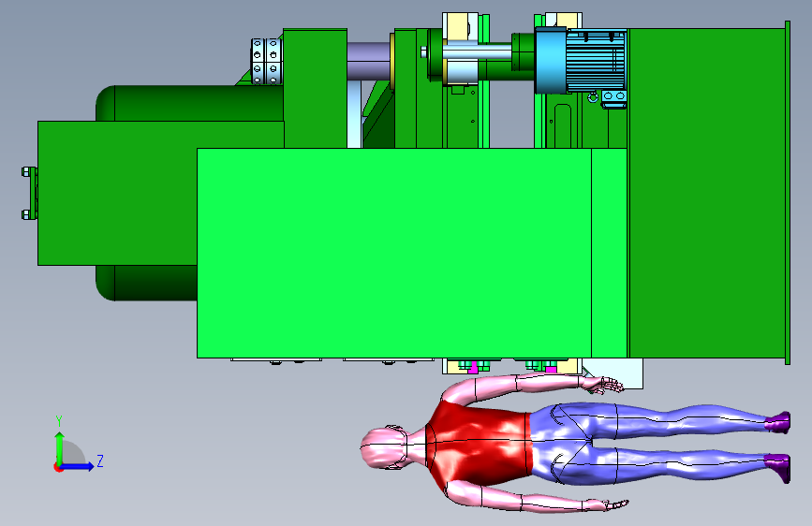The image size is (812, 526).
Task: Select the motor's cyan mounting foot bracket
Action: 613,99
